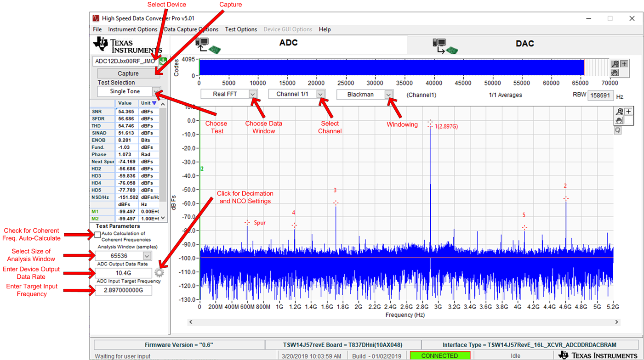Viewport: 644px width, 360px height.
Task: Click the reset icon below FFT palette
Action: [x=618, y=130]
